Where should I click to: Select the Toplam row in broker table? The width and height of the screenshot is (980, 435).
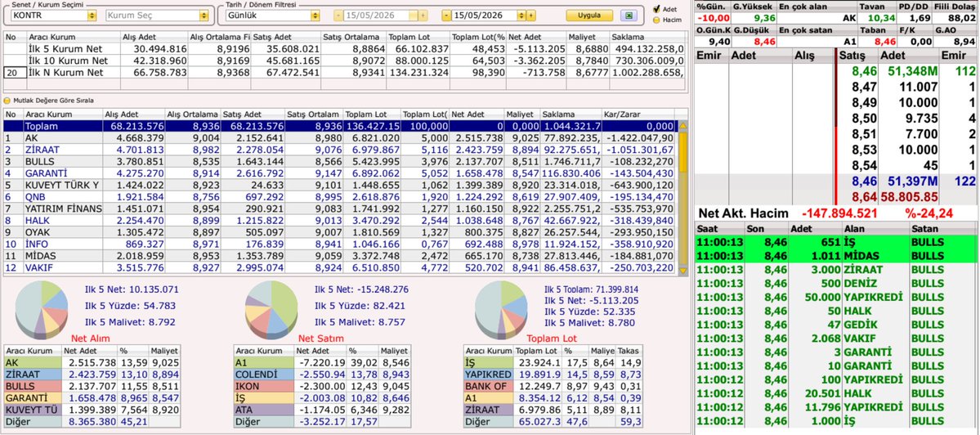[x=339, y=126]
